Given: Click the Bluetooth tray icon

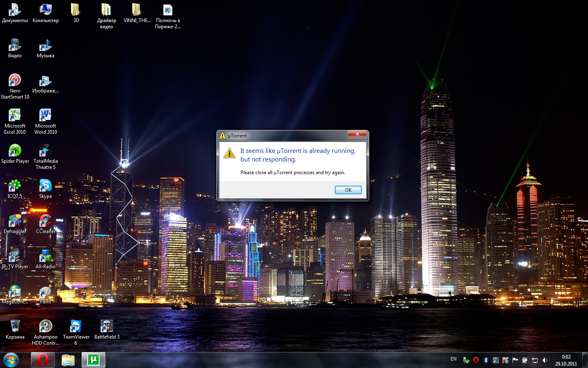Looking at the screenshot, I should coord(486,360).
